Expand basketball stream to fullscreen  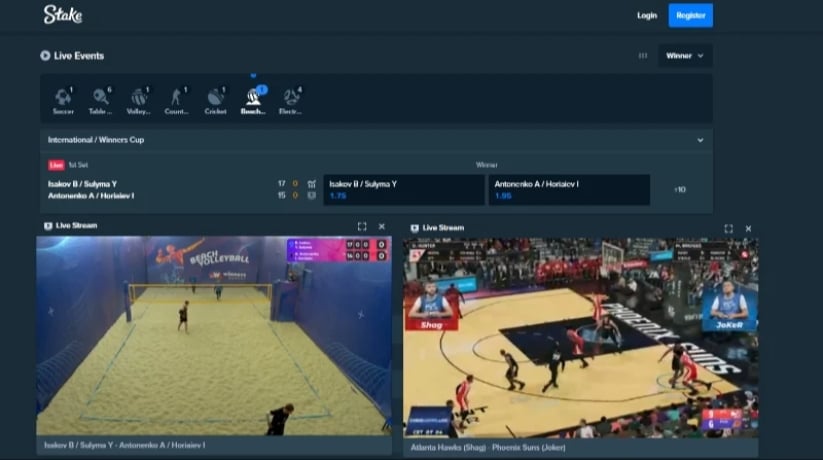pos(729,228)
